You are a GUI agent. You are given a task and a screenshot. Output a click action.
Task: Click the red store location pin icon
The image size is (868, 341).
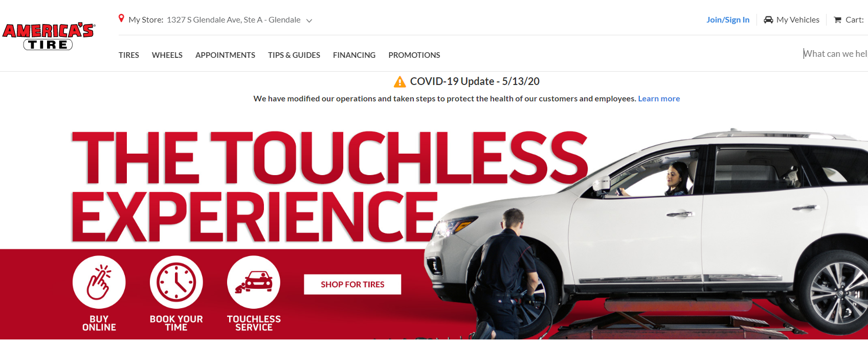[121, 18]
